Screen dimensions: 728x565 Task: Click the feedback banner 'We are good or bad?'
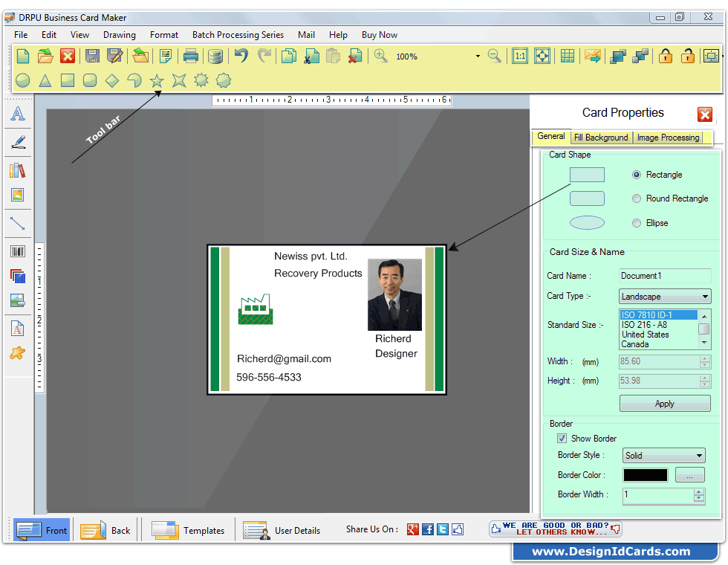tap(556, 529)
